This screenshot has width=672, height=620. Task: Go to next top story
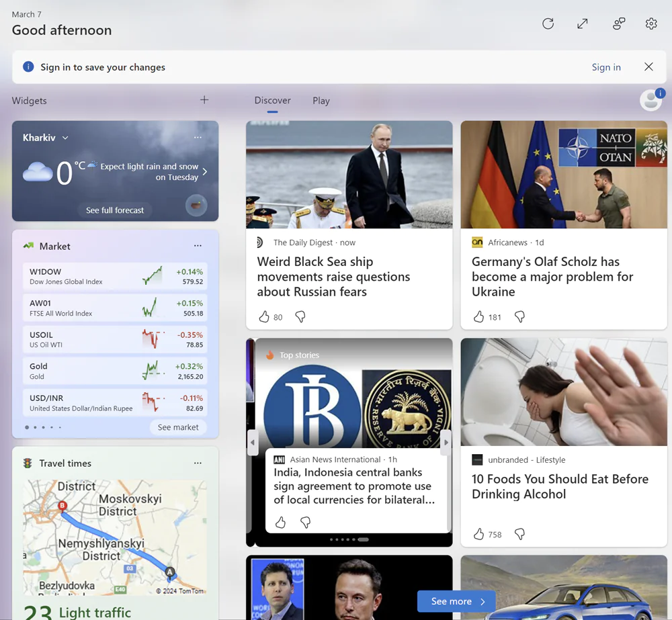[x=446, y=442]
